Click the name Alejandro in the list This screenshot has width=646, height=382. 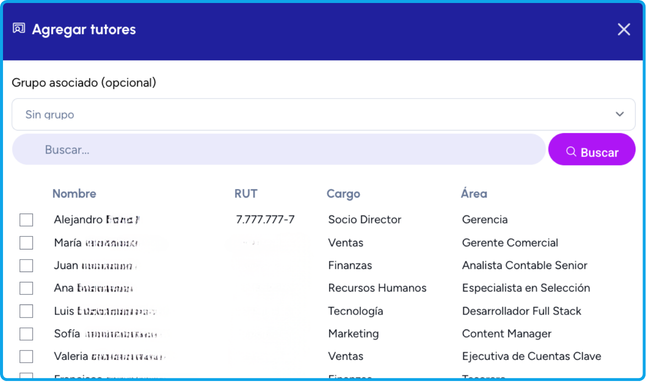click(78, 220)
